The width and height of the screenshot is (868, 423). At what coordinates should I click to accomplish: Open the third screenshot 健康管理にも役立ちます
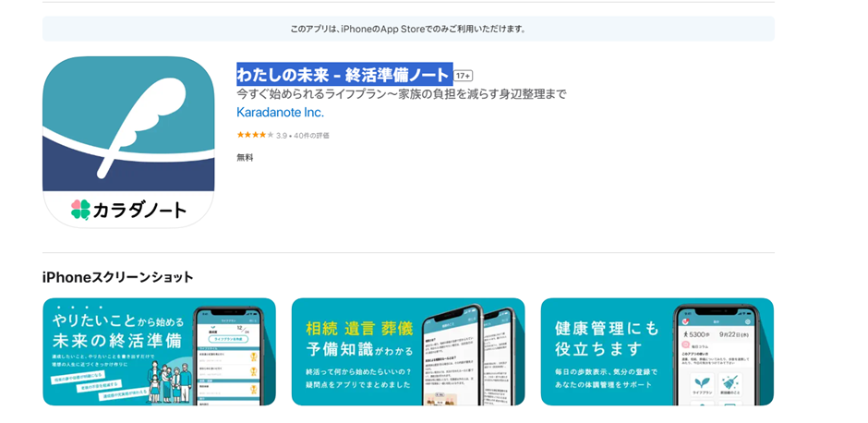pos(657,352)
